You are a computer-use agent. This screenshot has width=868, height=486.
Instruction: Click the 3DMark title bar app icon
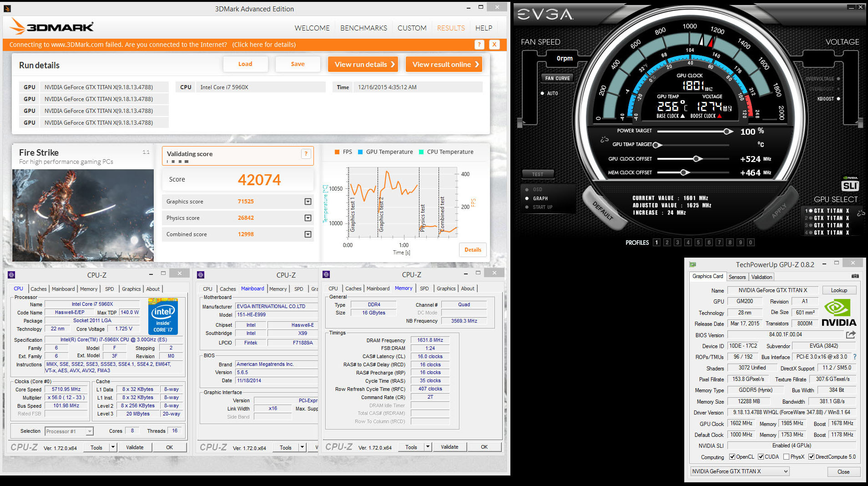click(x=7, y=9)
